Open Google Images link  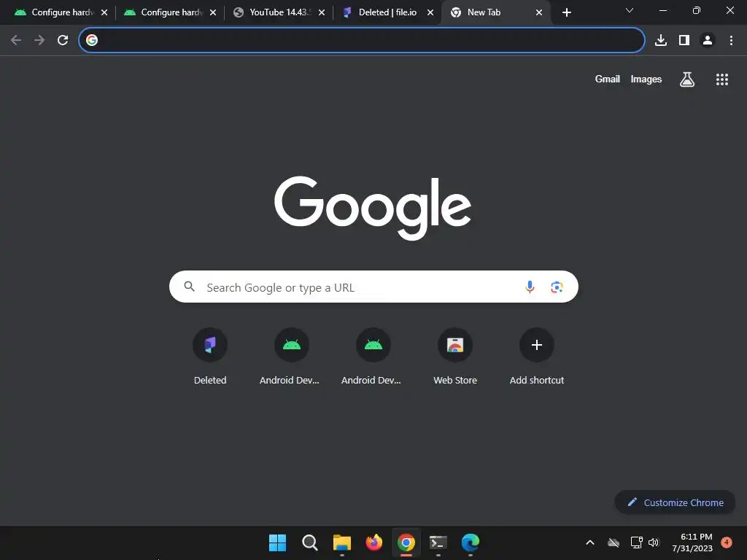click(x=646, y=79)
